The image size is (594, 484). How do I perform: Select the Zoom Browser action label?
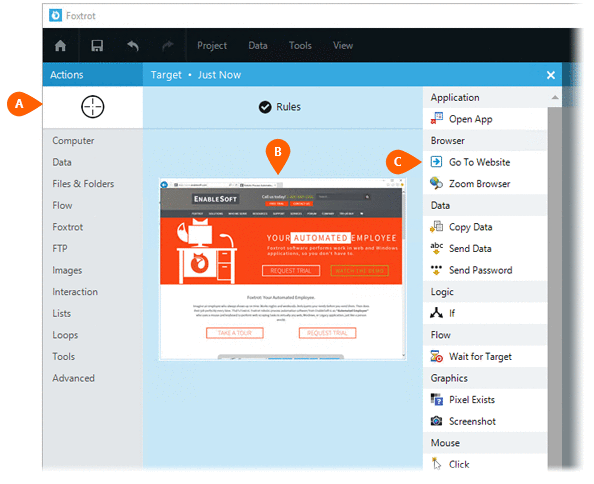point(479,184)
